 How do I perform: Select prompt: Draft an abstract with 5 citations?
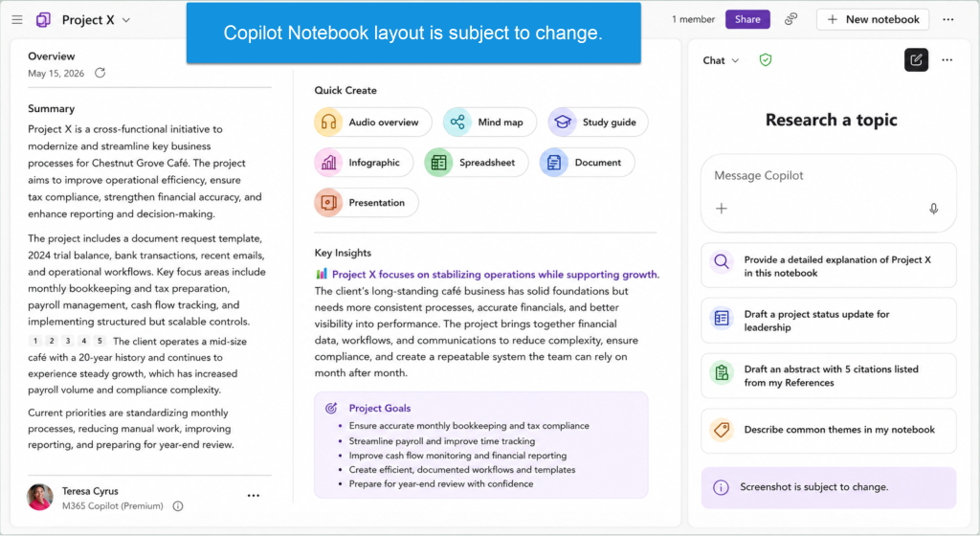click(829, 375)
